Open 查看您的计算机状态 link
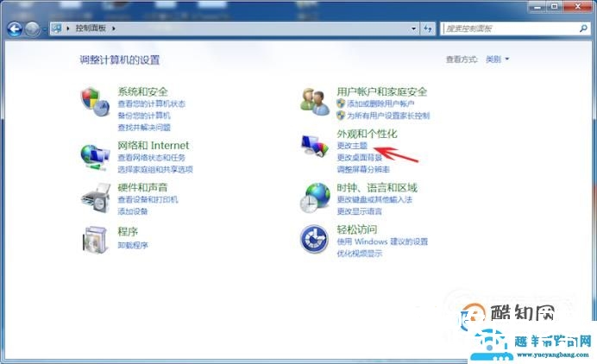 (x=152, y=104)
